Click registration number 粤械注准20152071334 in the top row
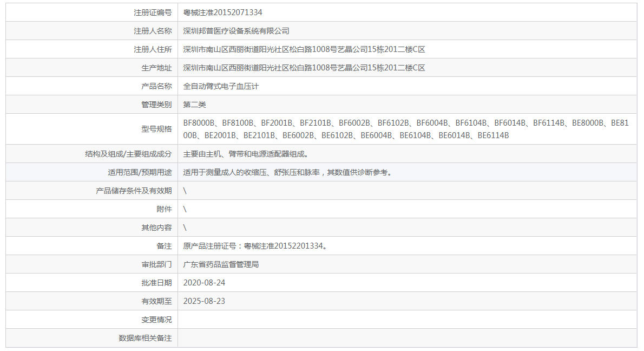Image resolution: width=644 pixels, height=351 pixels. 222,13
